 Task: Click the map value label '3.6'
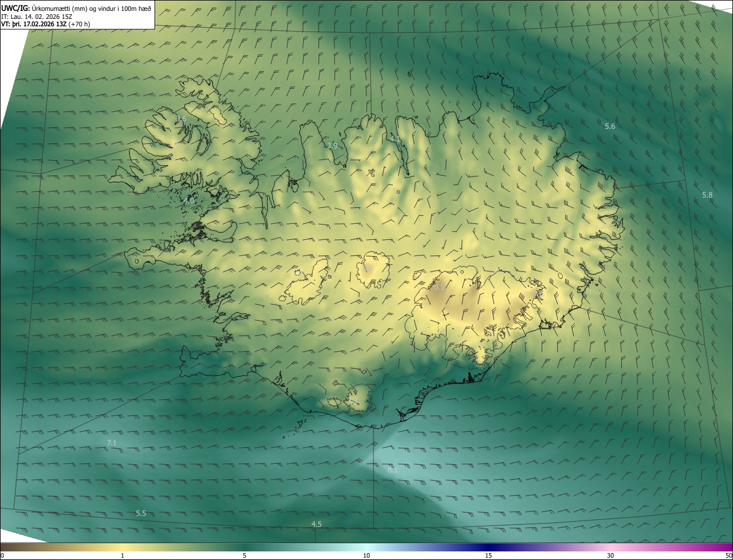pos(181,119)
